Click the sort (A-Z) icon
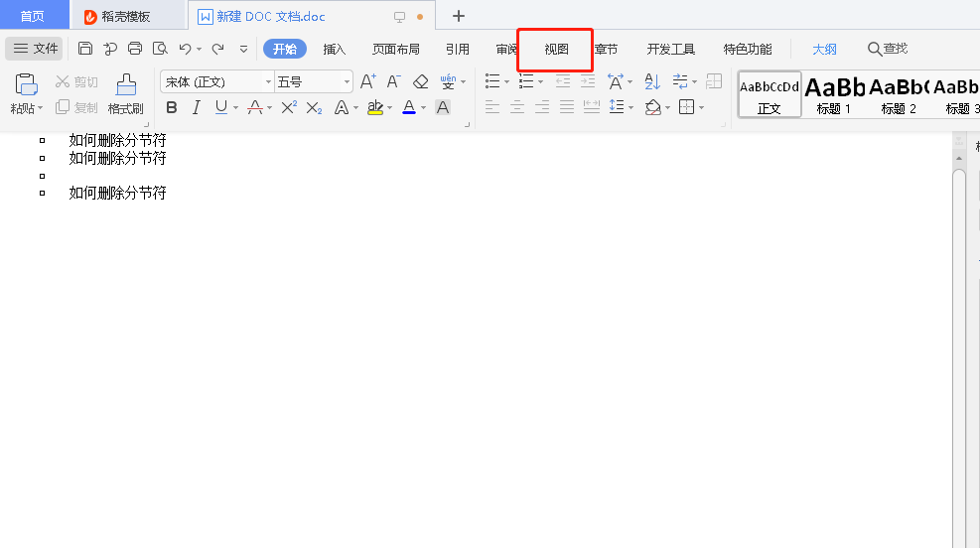The height and width of the screenshot is (548, 980). tap(652, 81)
